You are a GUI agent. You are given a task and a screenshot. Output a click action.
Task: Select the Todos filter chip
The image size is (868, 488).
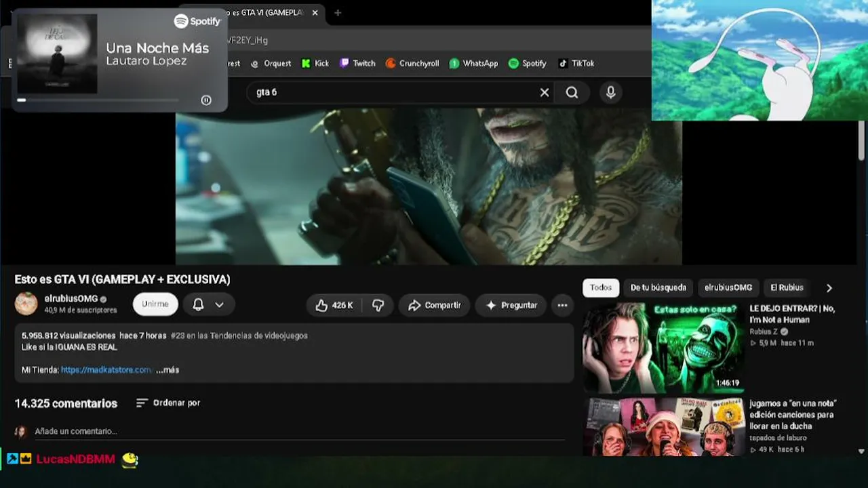tap(601, 287)
